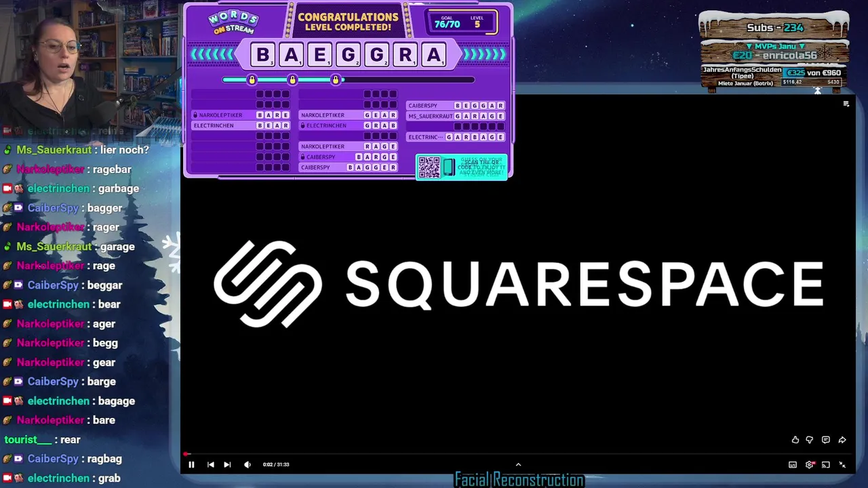Click the leftmost lock on level progress bar
Viewport: 868px width, 488px height.
[x=252, y=80]
